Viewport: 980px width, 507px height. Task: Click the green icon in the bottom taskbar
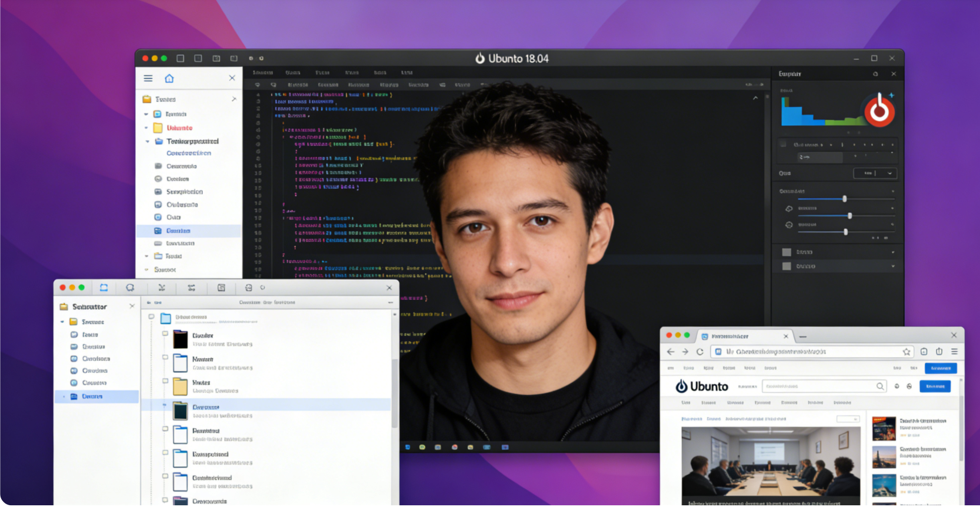point(422,448)
